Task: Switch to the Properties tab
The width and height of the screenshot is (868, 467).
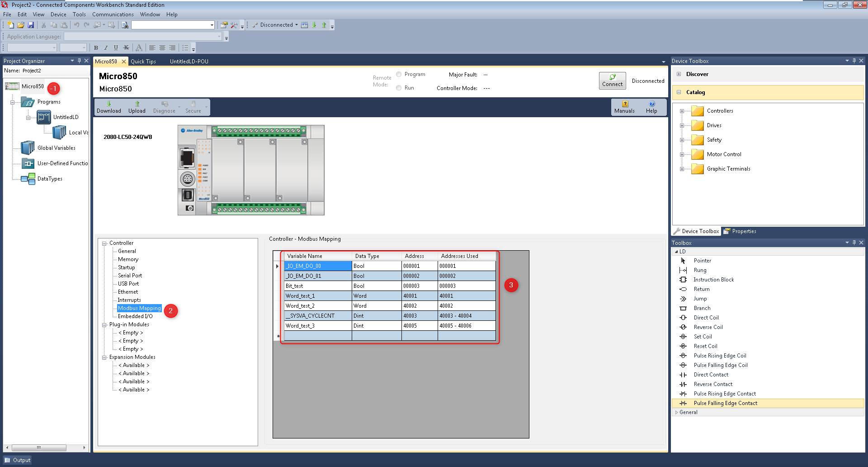Action: [x=740, y=231]
